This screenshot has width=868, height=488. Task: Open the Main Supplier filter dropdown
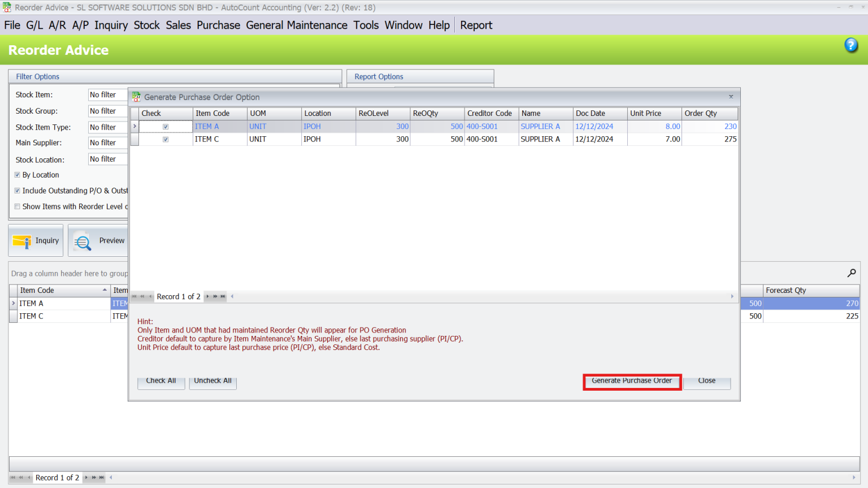[x=107, y=142]
